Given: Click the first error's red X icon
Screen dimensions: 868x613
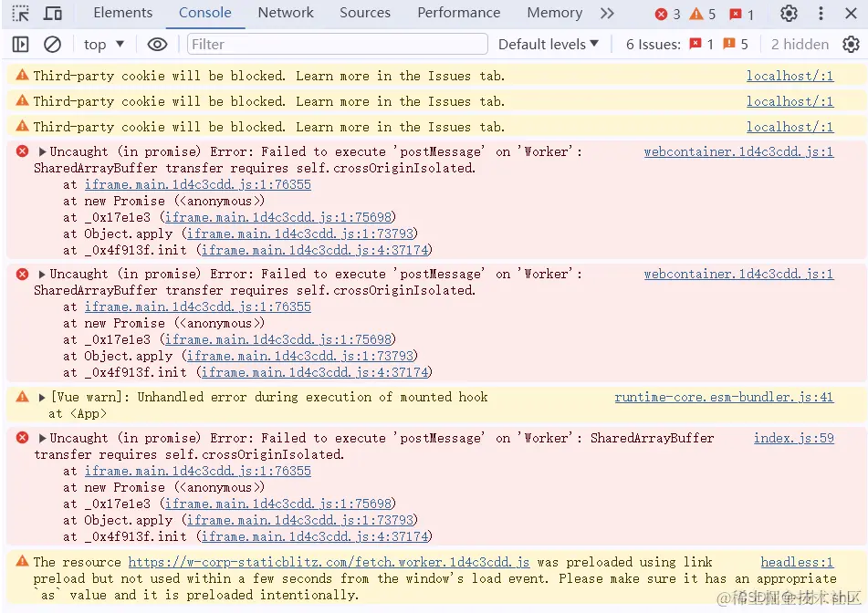Looking at the screenshot, I should (x=22, y=151).
